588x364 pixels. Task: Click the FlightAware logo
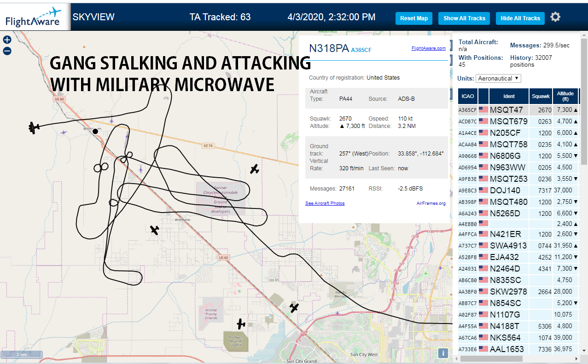33,17
